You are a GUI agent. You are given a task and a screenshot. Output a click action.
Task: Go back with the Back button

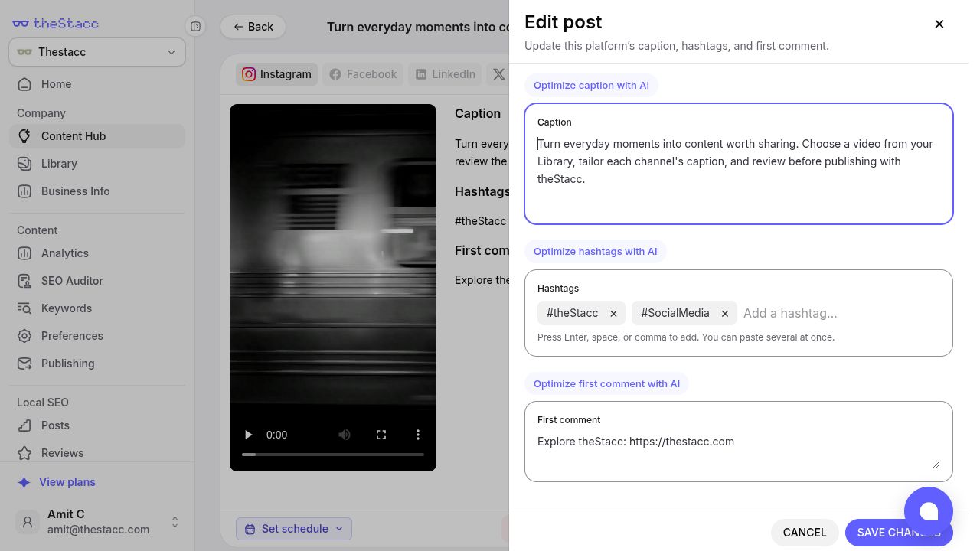click(253, 27)
